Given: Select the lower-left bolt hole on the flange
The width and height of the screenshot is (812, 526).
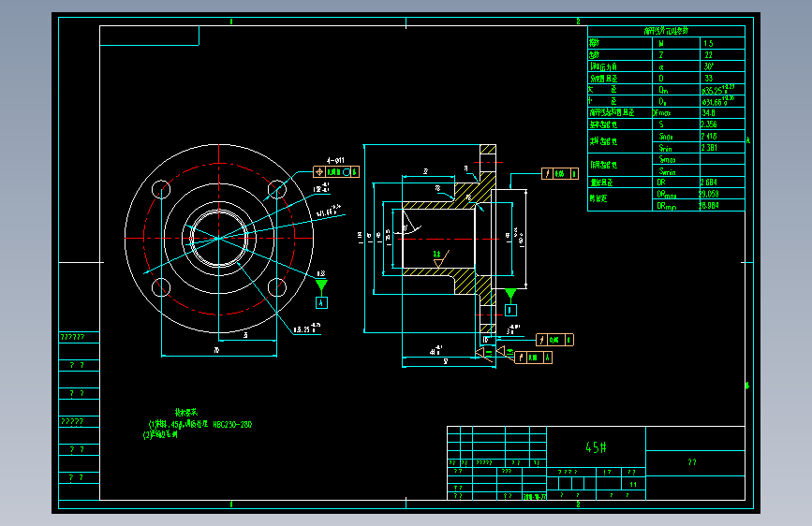Looking at the screenshot, I should 161,287.
